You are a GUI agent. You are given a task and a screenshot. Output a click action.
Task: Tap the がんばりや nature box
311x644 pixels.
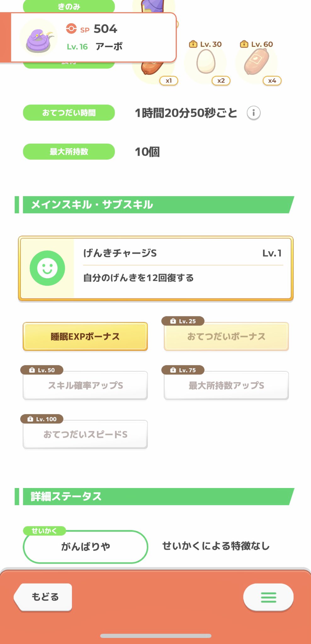pos(85,547)
